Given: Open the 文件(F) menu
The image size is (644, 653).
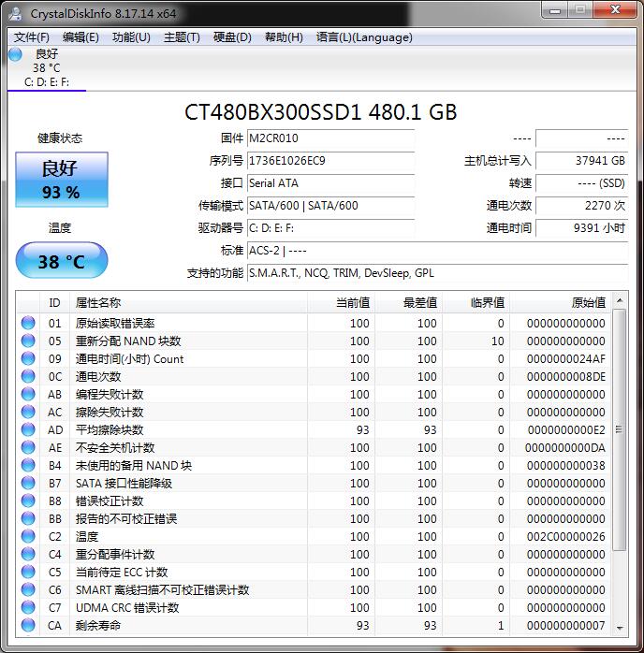Looking at the screenshot, I should tap(32, 37).
